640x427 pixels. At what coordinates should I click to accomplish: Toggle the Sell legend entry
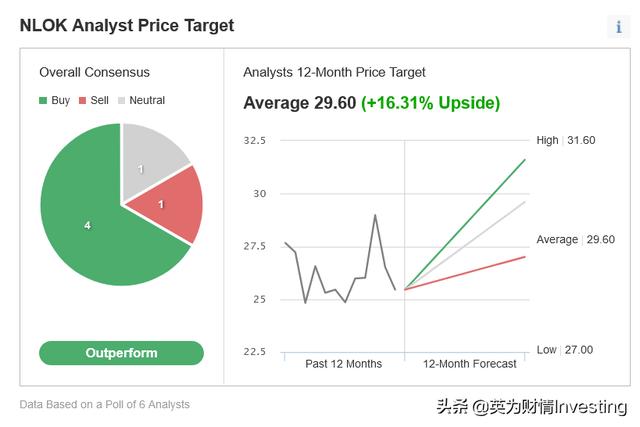(94, 100)
